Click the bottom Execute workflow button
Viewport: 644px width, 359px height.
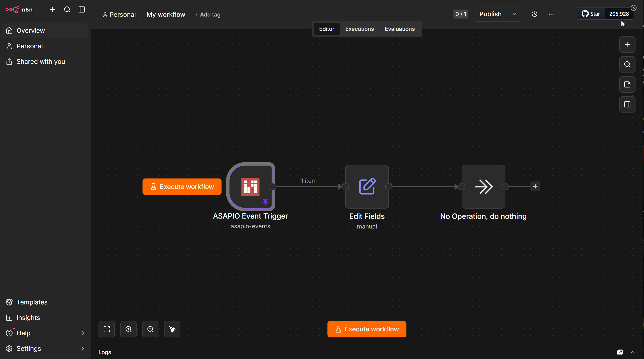point(367,329)
